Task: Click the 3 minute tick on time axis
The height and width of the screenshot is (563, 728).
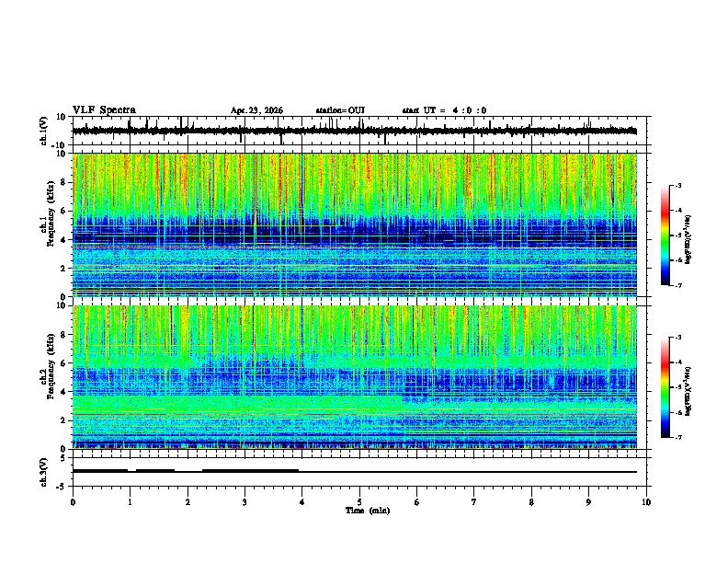Action: (245, 502)
